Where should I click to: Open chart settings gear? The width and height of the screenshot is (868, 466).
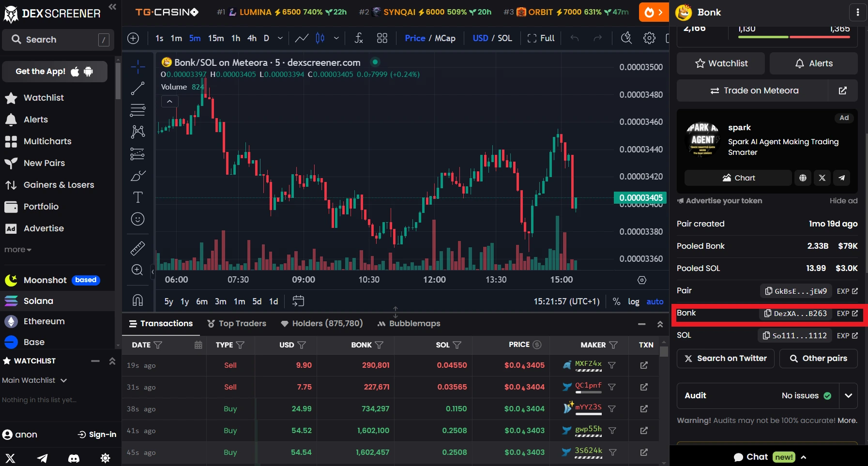649,38
